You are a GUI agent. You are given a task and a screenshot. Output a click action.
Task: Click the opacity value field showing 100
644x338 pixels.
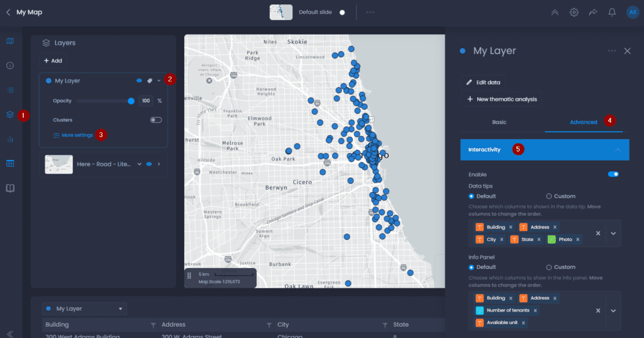point(146,101)
